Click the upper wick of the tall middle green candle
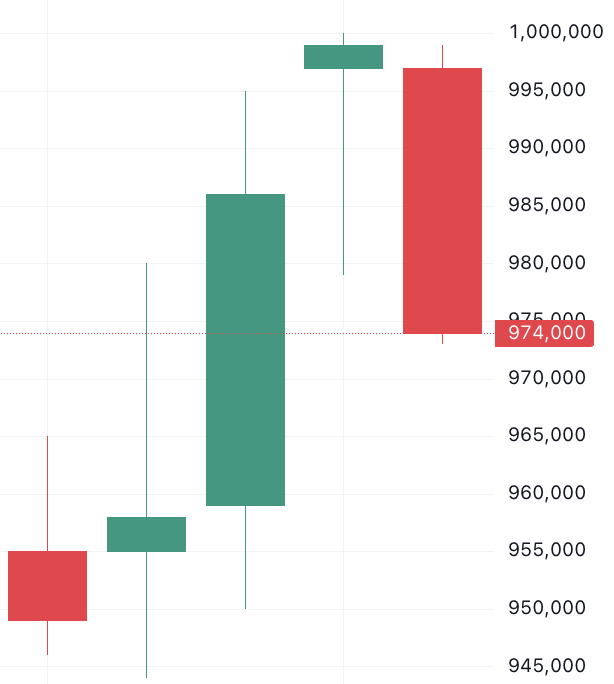614x684 pixels. (x=245, y=142)
